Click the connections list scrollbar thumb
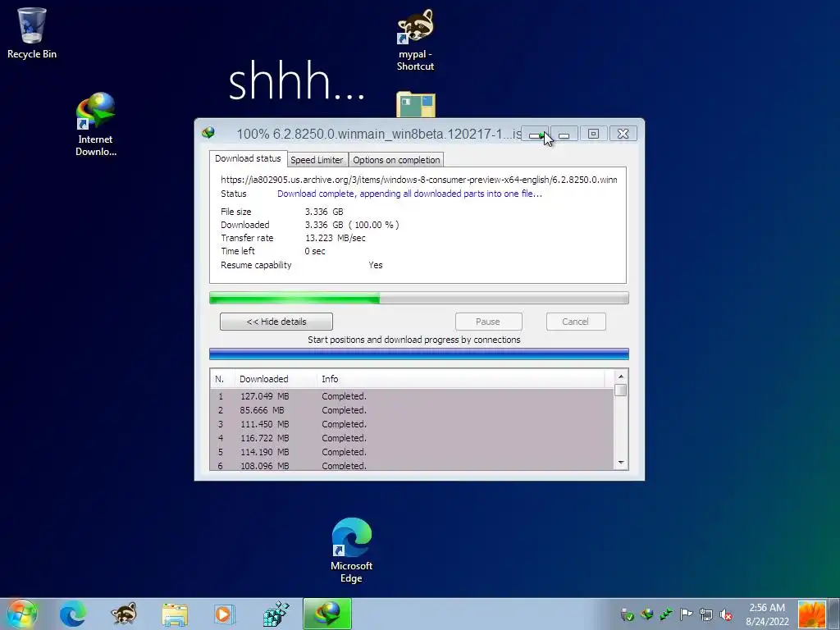The height and width of the screenshot is (630, 840). (621, 390)
